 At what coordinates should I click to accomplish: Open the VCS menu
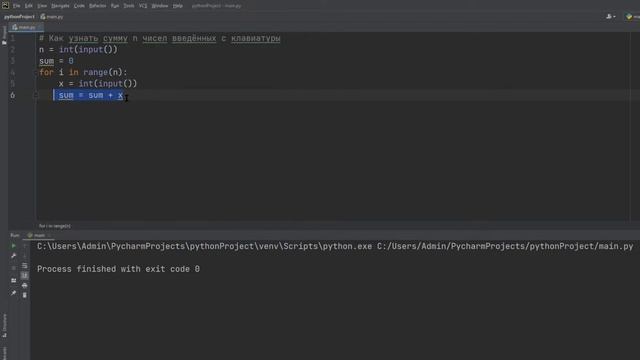point(143,6)
